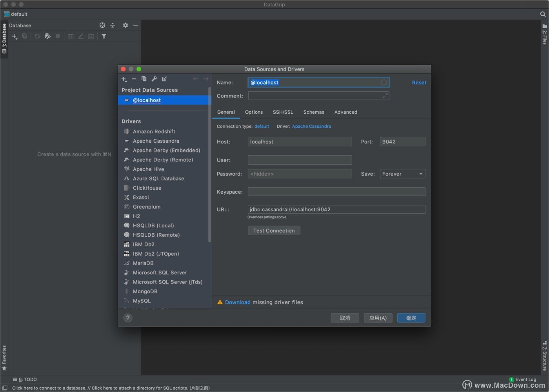Viewport: 549px width, 392px height.
Task: Click the Port field showing 9042
Action: click(x=402, y=142)
